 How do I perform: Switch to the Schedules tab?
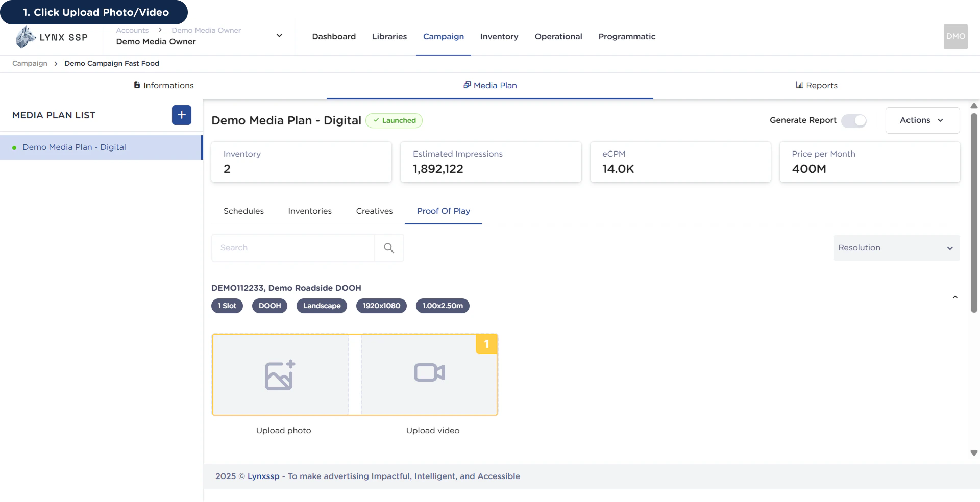pyautogui.click(x=243, y=211)
